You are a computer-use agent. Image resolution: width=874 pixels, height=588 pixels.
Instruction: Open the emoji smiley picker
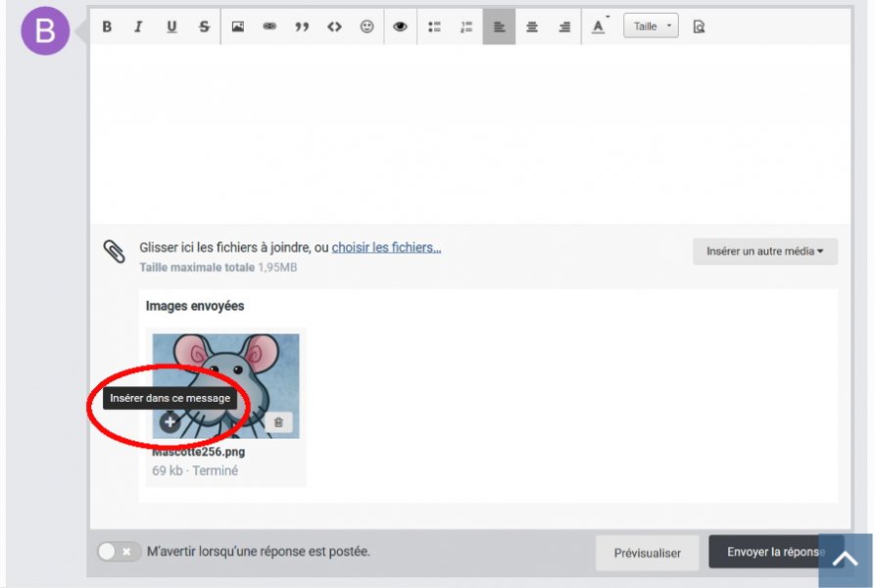pyautogui.click(x=367, y=27)
